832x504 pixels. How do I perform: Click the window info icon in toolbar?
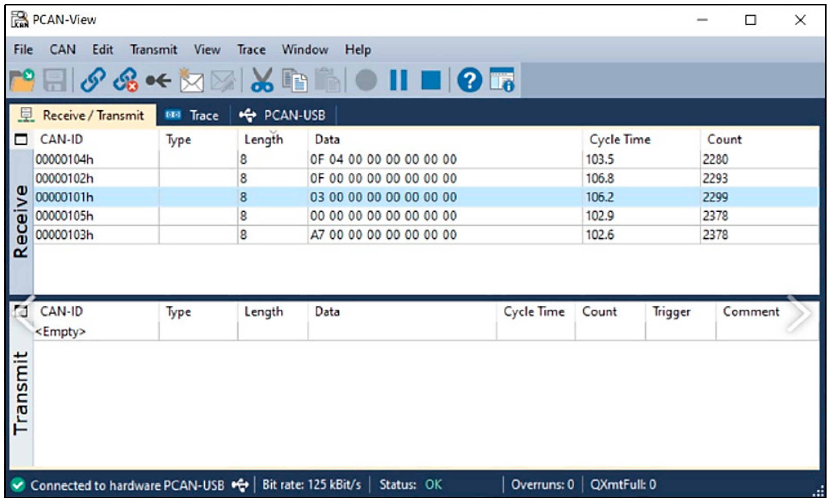pyautogui.click(x=502, y=80)
